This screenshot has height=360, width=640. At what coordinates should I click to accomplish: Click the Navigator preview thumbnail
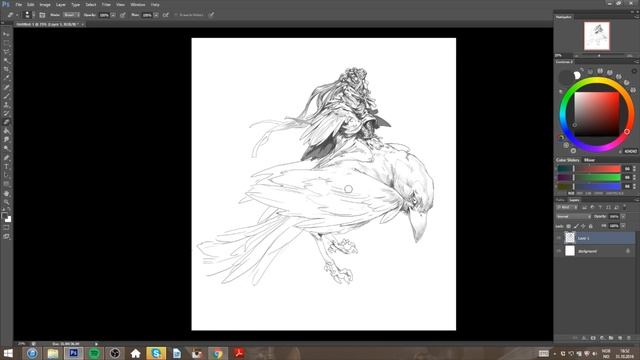pyautogui.click(x=597, y=36)
